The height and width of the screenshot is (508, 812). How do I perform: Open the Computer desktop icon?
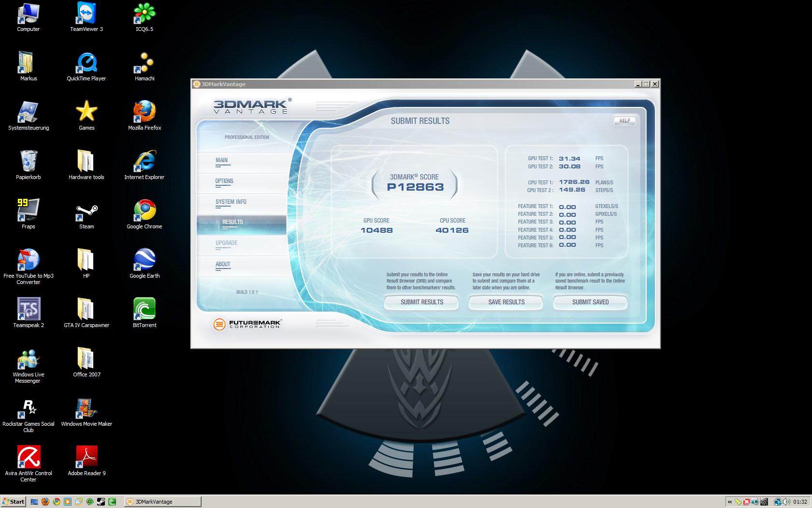(28, 17)
